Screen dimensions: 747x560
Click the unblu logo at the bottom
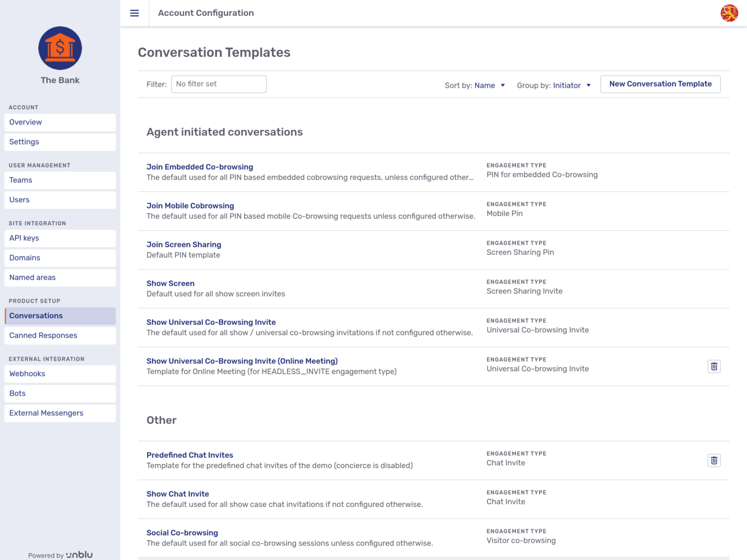[x=79, y=555]
